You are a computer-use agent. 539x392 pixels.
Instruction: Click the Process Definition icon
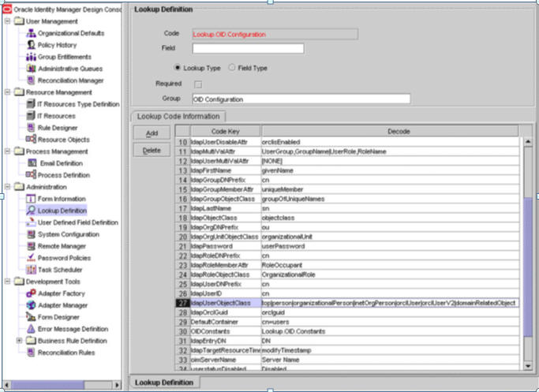pos(31,175)
